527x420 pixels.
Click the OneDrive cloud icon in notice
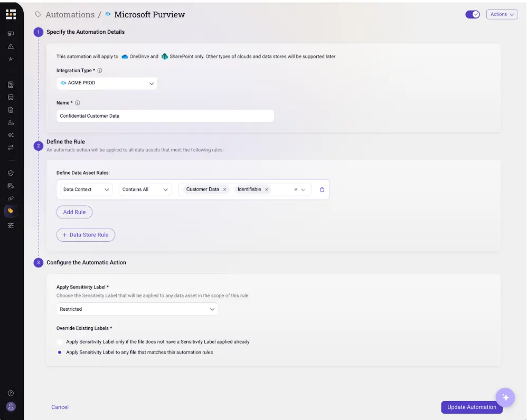click(x=125, y=56)
